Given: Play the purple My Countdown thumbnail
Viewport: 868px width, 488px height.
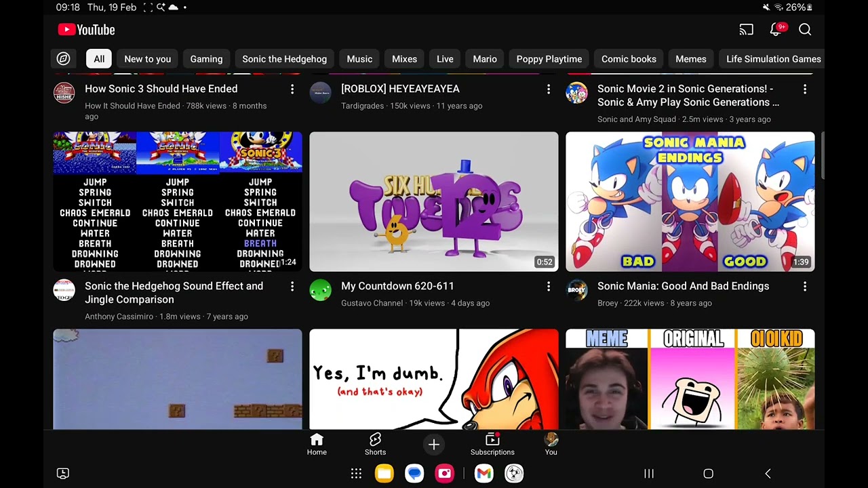Looking at the screenshot, I should click(434, 201).
